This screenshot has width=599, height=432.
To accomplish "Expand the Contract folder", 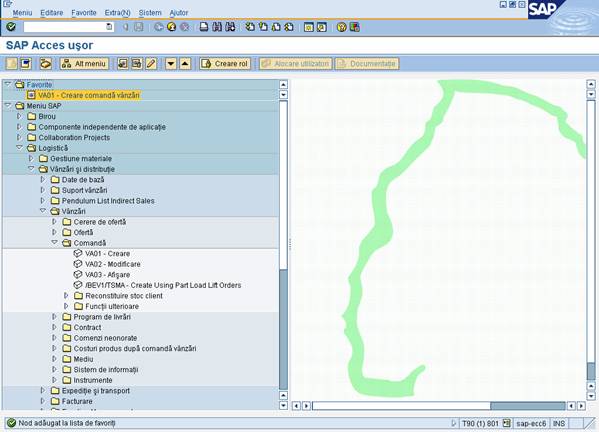I will click(x=54, y=327).
